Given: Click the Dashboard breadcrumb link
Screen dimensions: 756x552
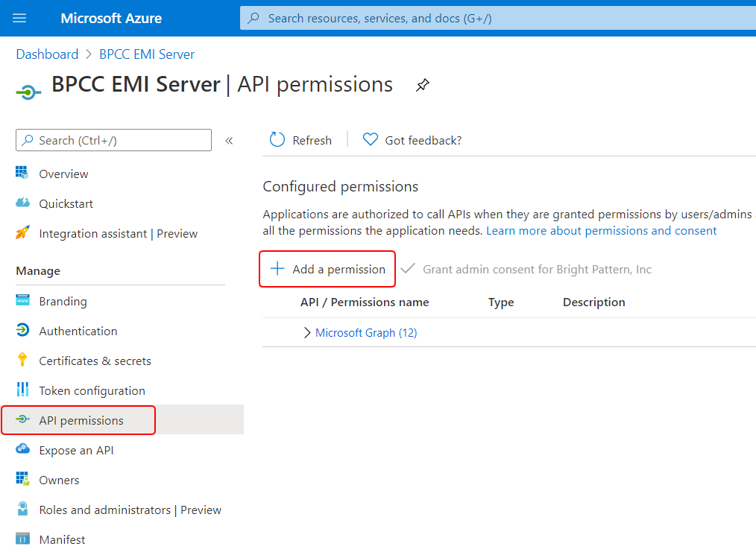Looking at the screenshot, I should click(47, 54).
